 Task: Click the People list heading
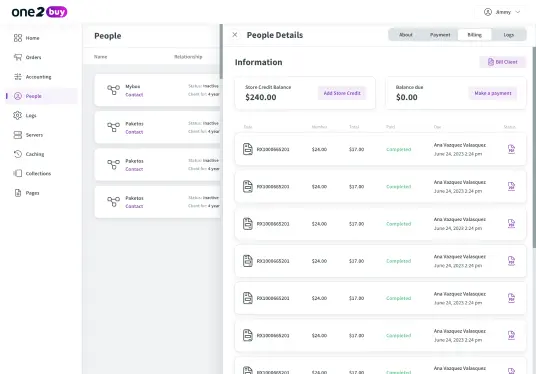108,36
